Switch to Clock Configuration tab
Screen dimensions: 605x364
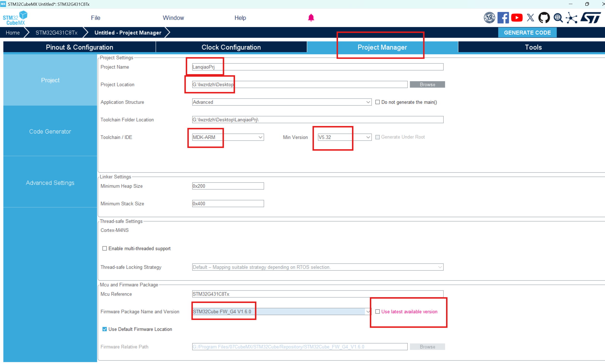(231, 47)
